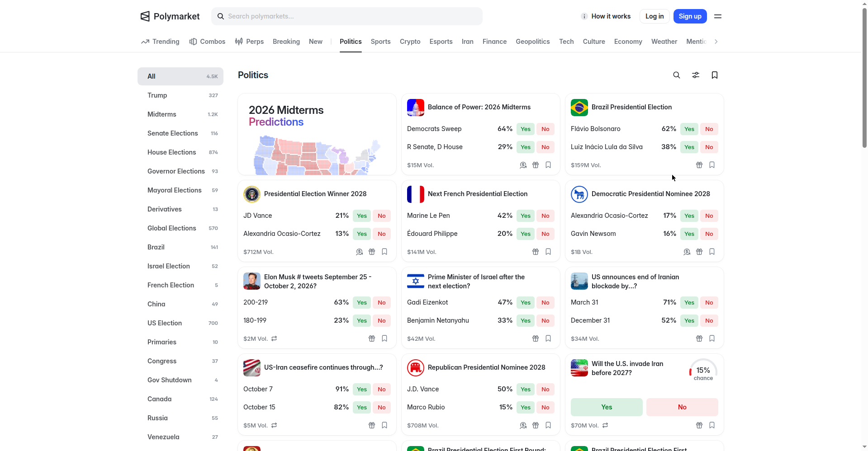This screenshot has width=868, height=451.
Task: Click the 15% chance gauge
Action: [x=703, y=371]
